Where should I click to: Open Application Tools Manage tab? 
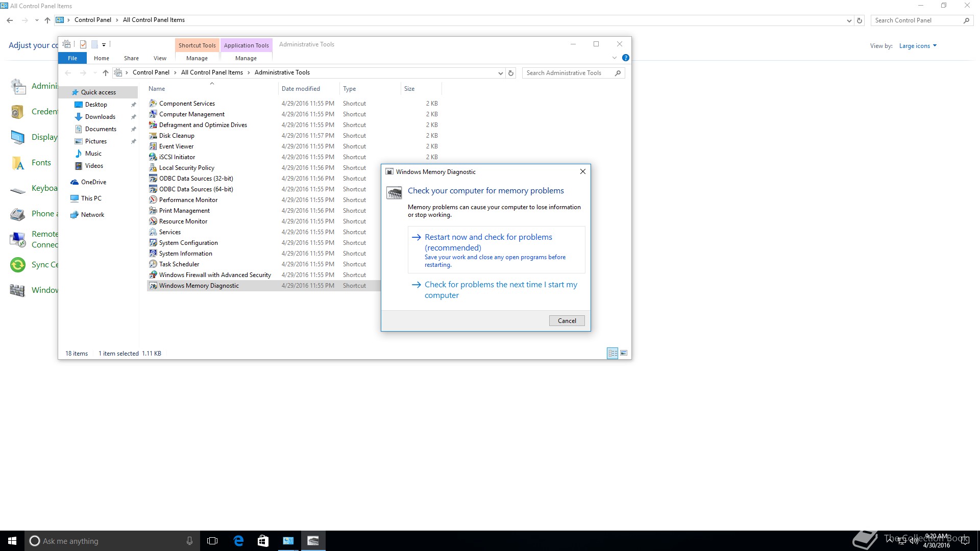coord(246,58)
